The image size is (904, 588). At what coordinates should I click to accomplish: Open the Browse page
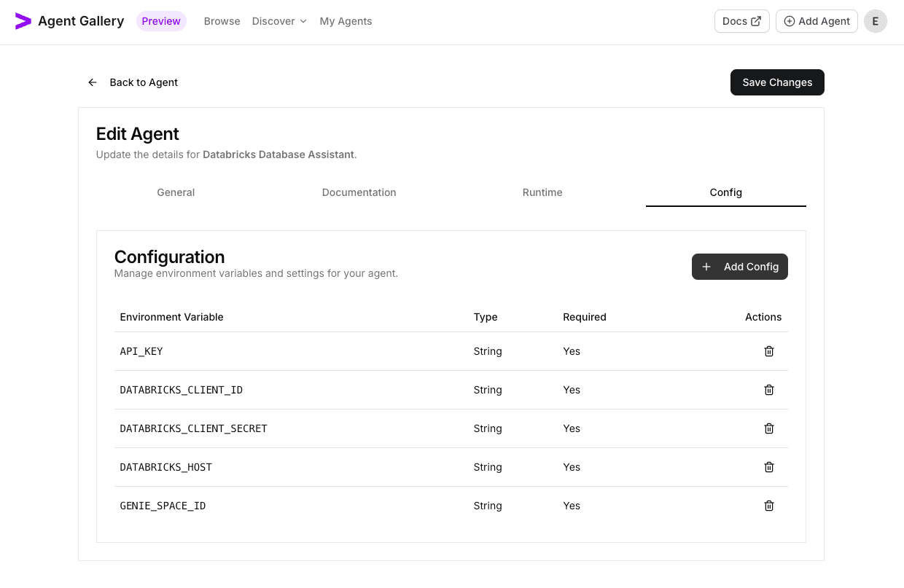222,21
